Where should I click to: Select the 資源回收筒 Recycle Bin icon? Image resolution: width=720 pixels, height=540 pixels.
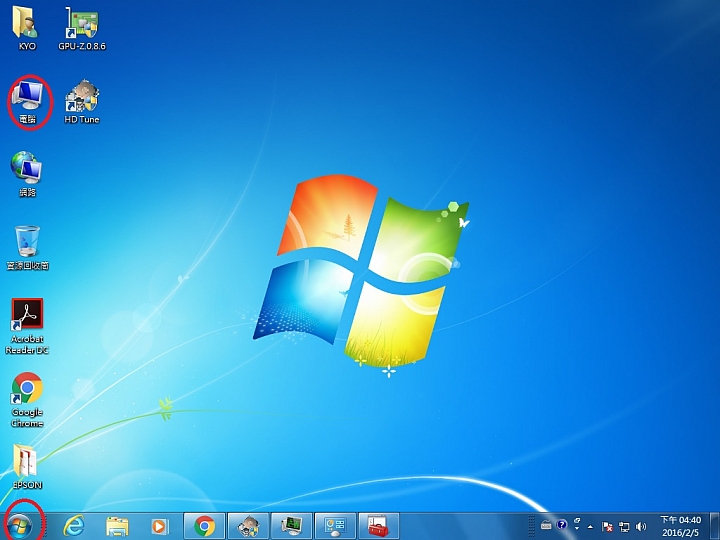pyautogui.click(x=28, y=248)
